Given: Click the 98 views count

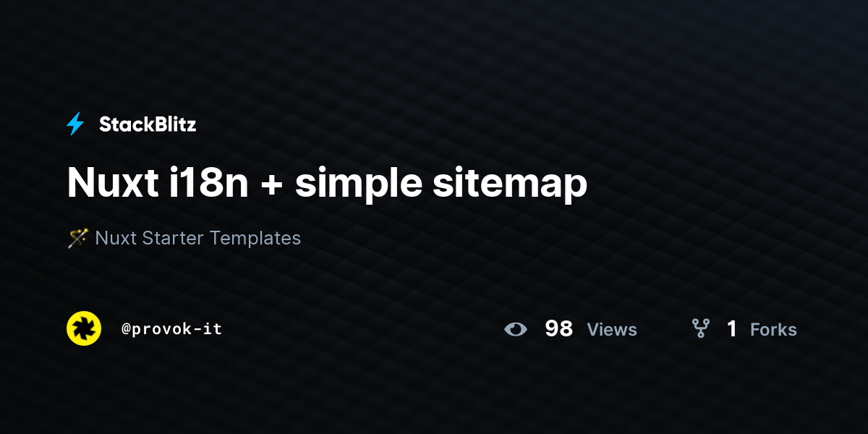Looking at the screenshot, I should (x=558, y=329).
